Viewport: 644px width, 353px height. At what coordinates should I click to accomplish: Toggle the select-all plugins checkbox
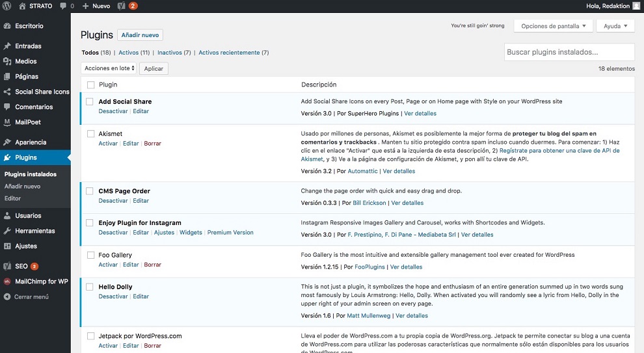90,85
